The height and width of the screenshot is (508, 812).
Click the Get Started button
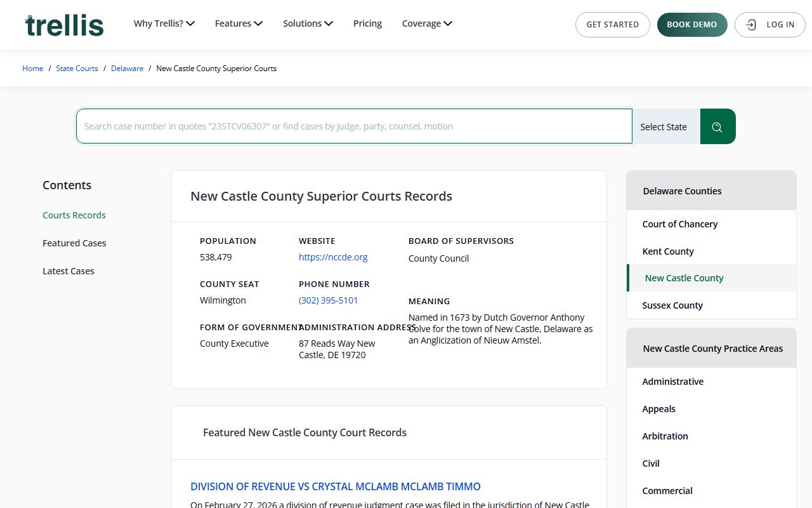(x=613, y=25)
